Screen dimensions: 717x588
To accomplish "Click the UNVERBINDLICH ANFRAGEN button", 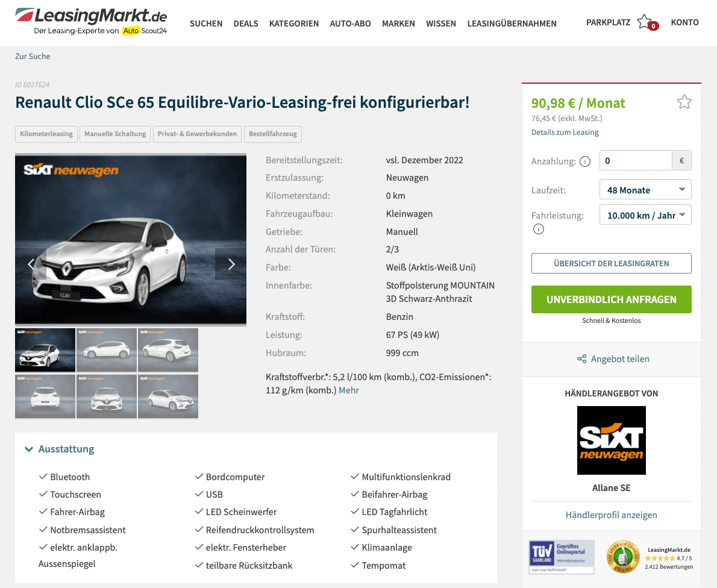I will point(612,299).
